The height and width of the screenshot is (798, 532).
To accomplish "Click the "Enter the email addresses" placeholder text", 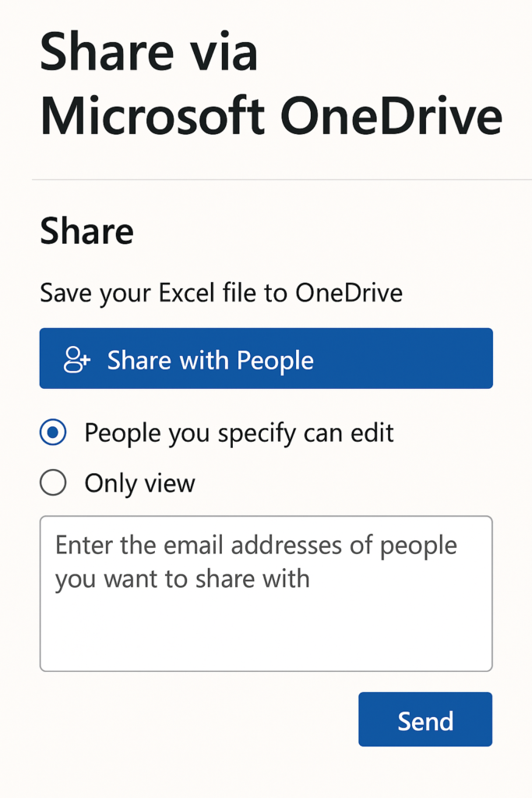I will (x=255, y=546).
